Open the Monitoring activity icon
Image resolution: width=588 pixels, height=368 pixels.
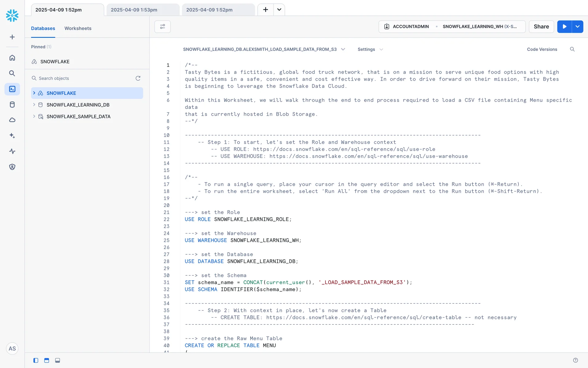12,151
